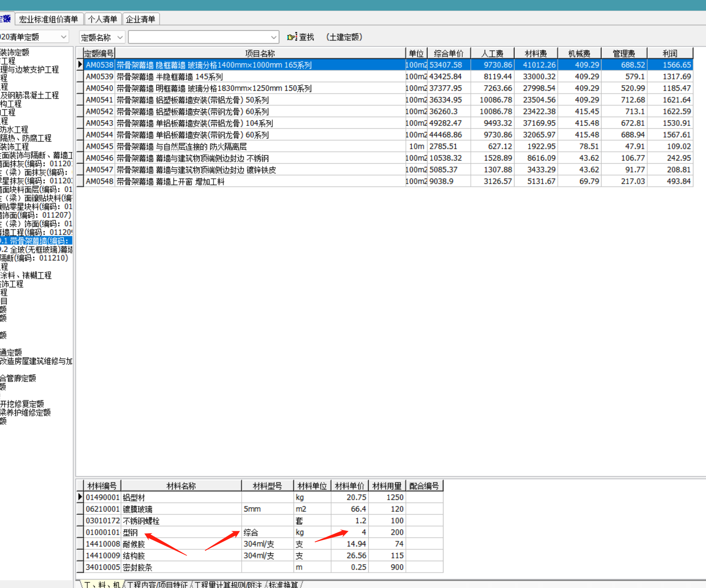
Task: Open tree node 隔热、防腐工程
Action: 26,138
